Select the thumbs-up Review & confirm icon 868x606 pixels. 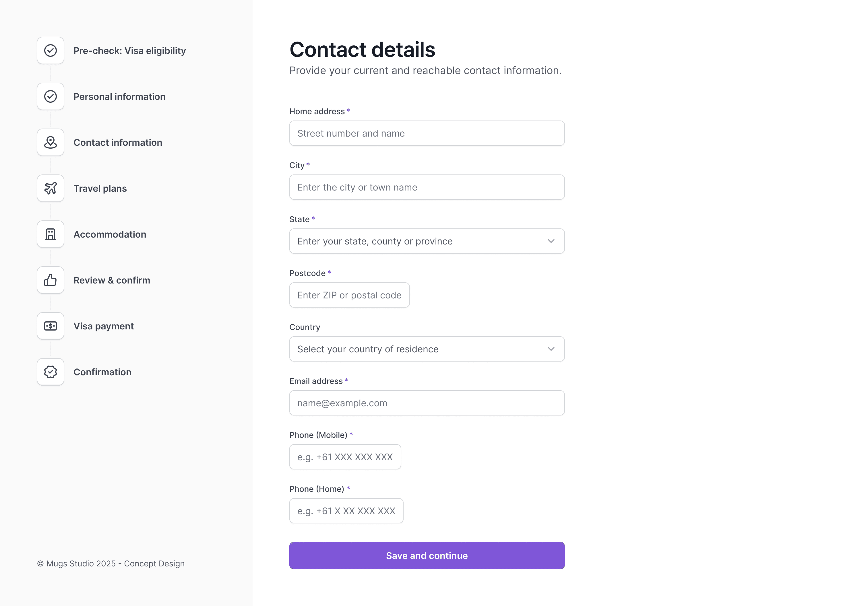(x=50, y=280)
